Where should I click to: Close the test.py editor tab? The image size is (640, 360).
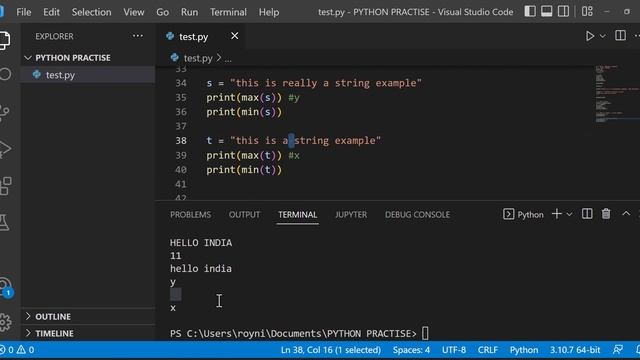click(x=235, y=36)
